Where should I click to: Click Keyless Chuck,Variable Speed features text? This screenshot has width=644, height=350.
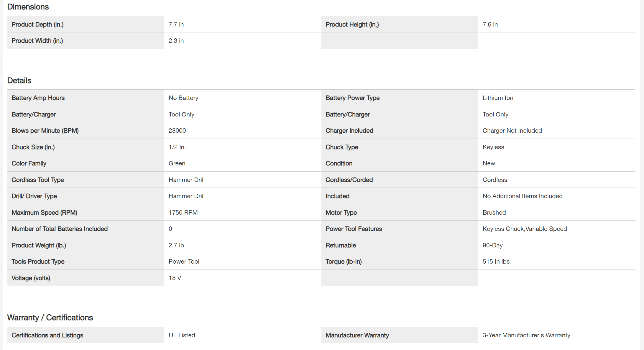pos(525,229)
